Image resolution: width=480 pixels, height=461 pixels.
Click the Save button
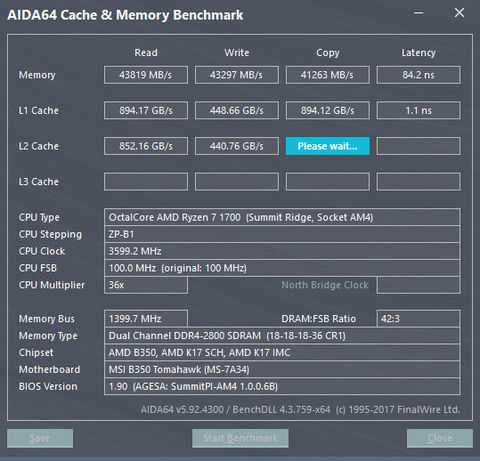pyautogui.click(x=40, y=438)
